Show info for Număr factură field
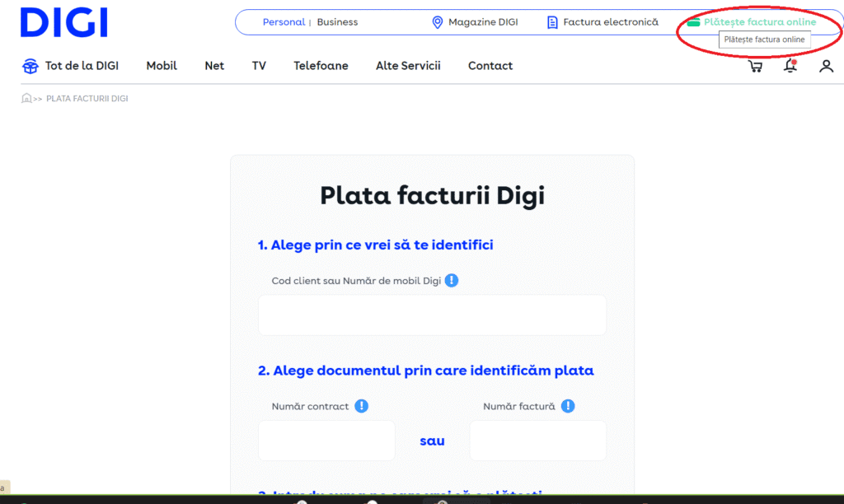The image size is (844, 504). [x=568, y=406]
